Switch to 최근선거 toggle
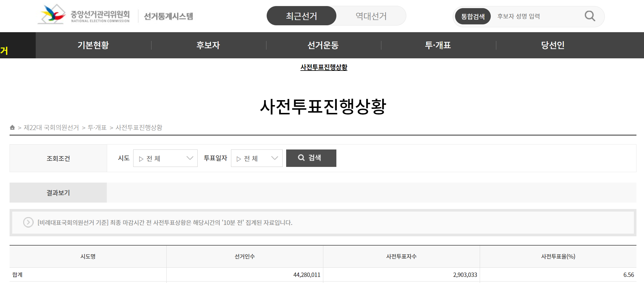 point(302,16)
